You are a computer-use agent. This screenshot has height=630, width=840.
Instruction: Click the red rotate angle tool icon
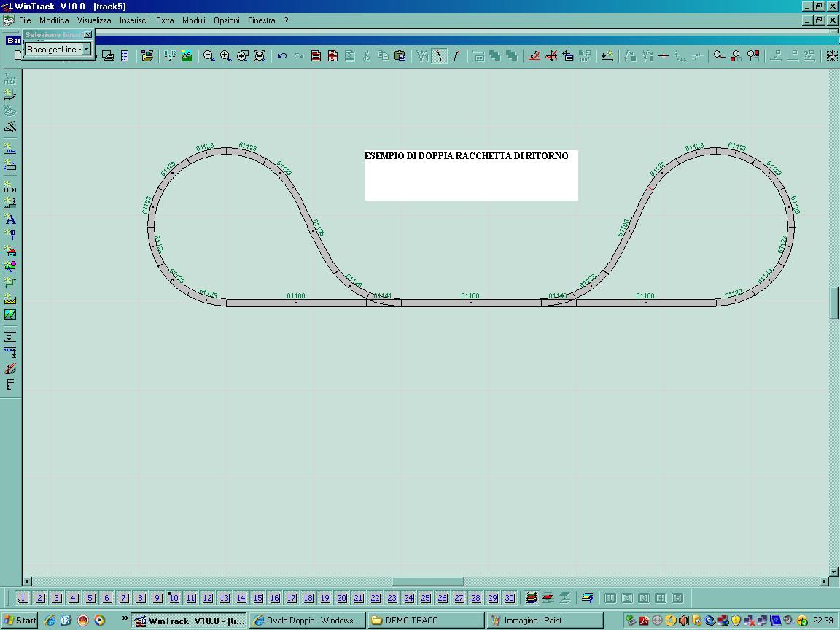click(x=534, y=55)
